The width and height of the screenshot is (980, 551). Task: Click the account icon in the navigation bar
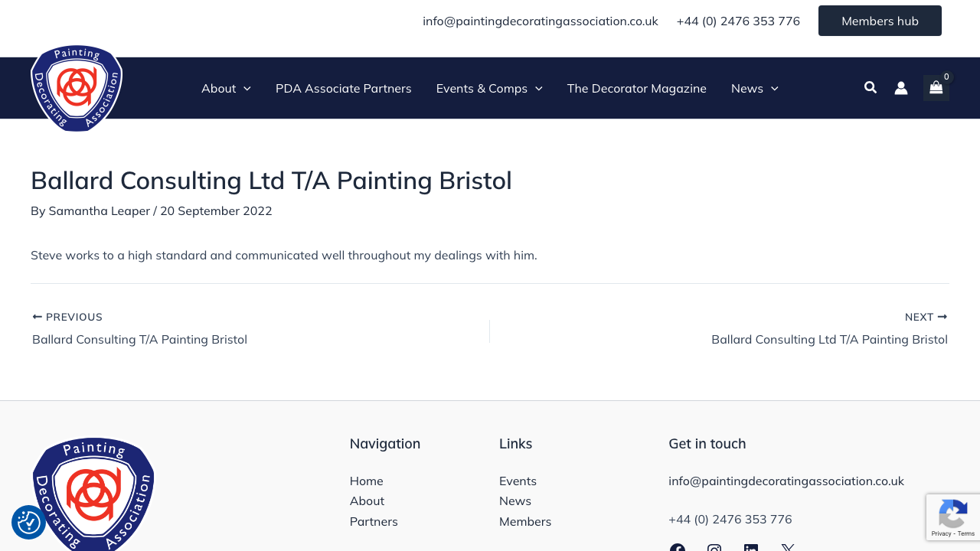pyautogui.click(x=902, y=87)
